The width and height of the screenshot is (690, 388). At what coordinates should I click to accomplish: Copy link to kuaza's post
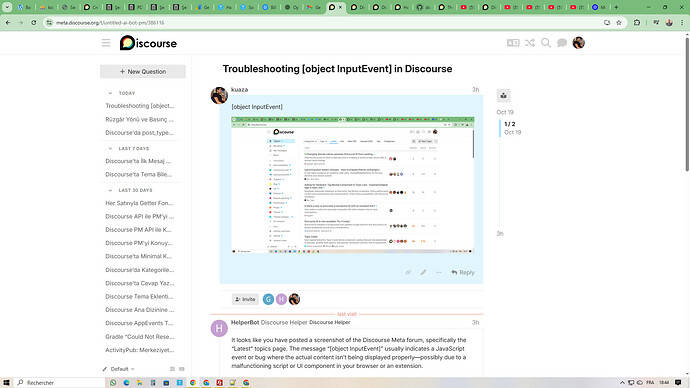click(x=408, y=272)
